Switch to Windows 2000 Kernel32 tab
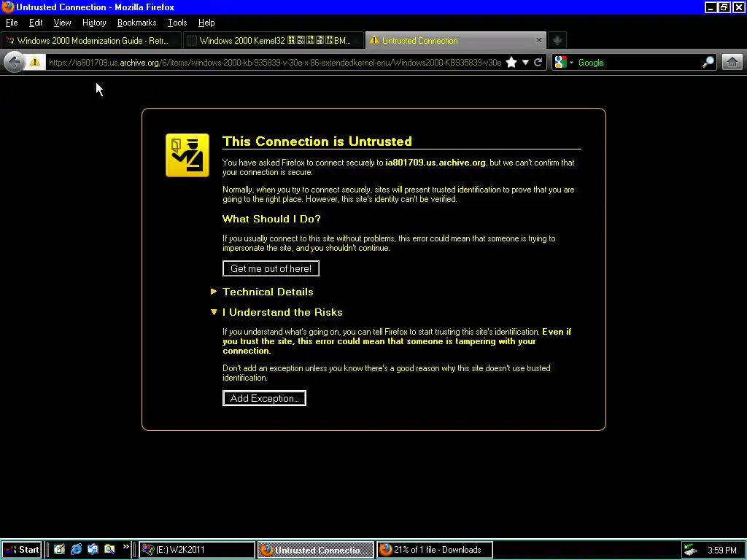 click(274, 41)
